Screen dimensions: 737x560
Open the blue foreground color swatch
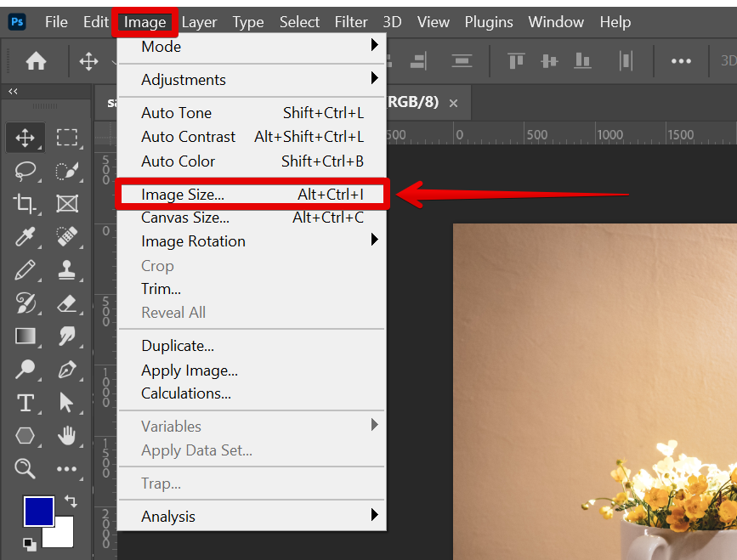pos(38,511)
